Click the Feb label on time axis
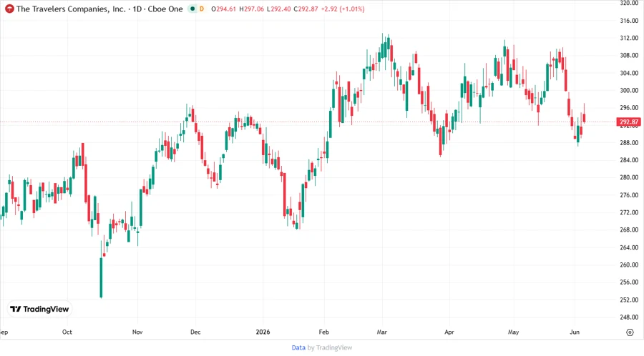 323,332
